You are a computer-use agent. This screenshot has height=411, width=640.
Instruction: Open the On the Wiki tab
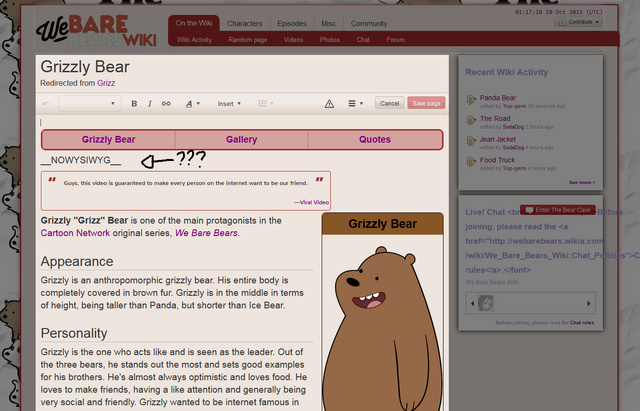194,23
